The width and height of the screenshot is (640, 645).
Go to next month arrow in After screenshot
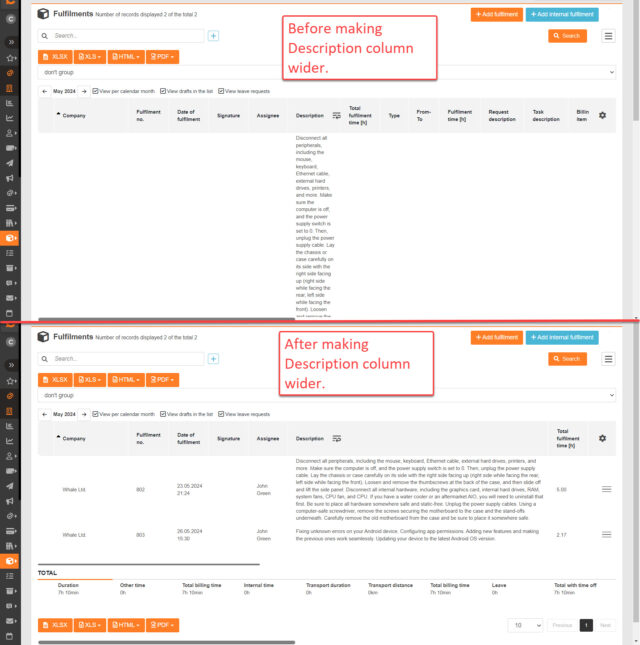click(x=84, y=414)
